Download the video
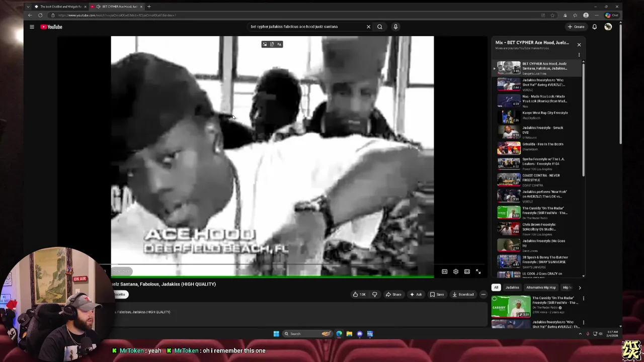Screen dimensions: 644x362 coord(463,294)
